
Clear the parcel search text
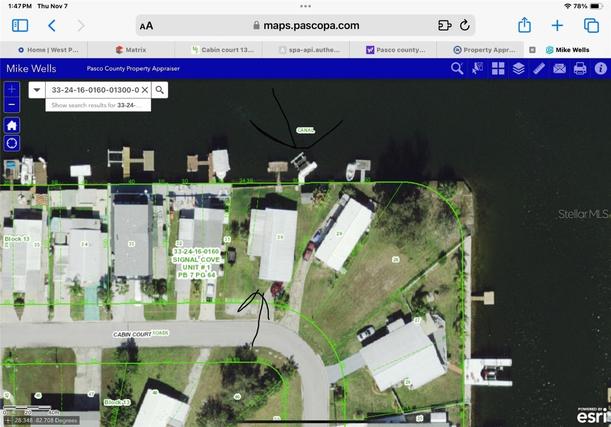tap(144, 90)
